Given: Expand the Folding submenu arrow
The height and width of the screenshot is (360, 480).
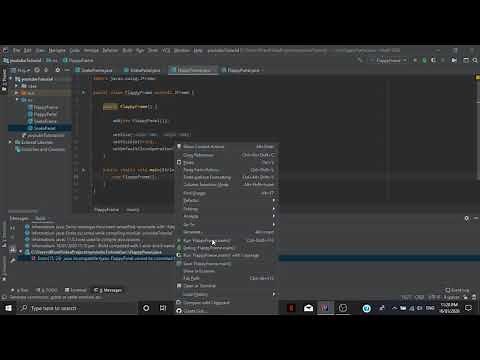Looking at the screenshot, I should click(274, 209).
